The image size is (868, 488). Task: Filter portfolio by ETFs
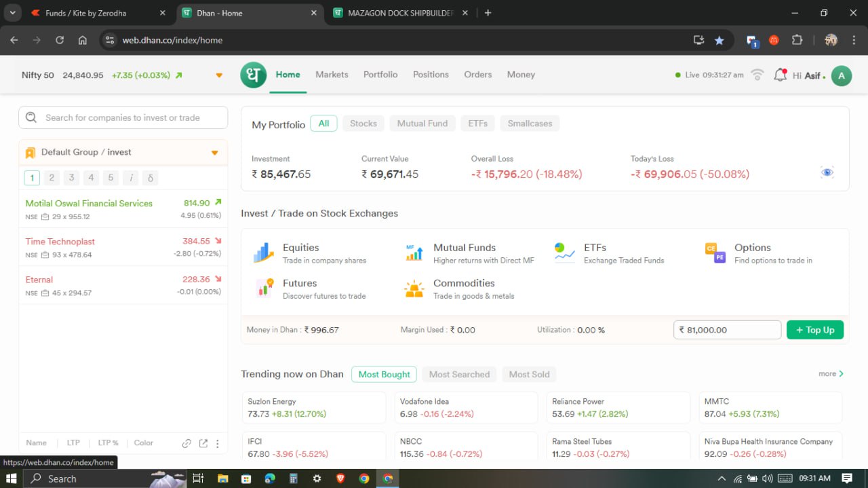[x=478, y=124]
